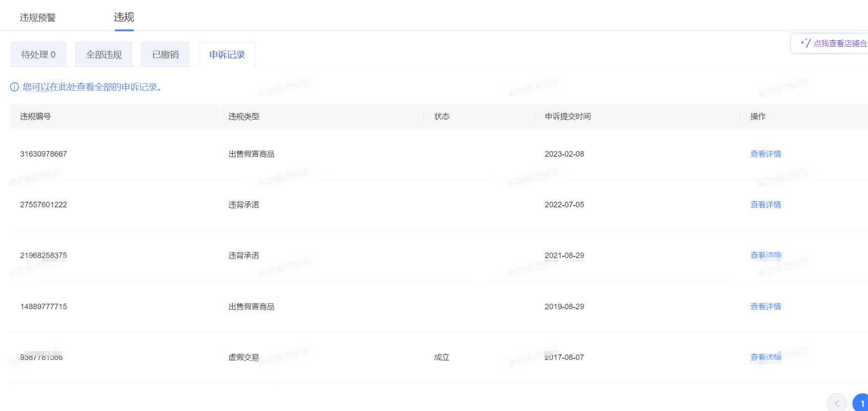Click the 申诉提交时间 column header

[568, 117]
